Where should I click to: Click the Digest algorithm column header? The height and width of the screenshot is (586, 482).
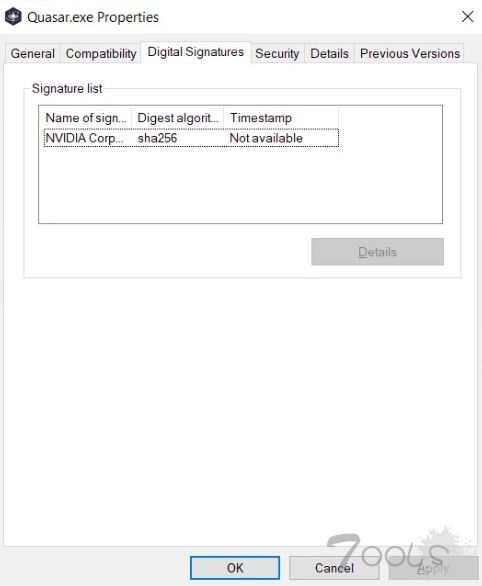(x=178, y=118)
